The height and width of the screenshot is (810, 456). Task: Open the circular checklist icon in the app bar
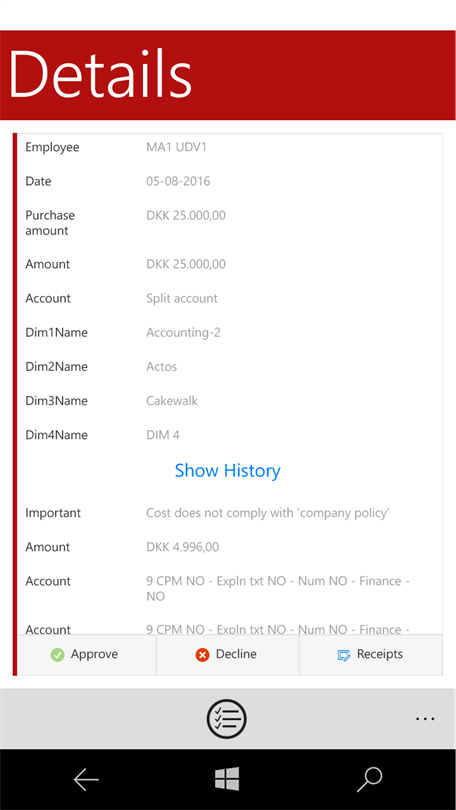click(227, 719)
